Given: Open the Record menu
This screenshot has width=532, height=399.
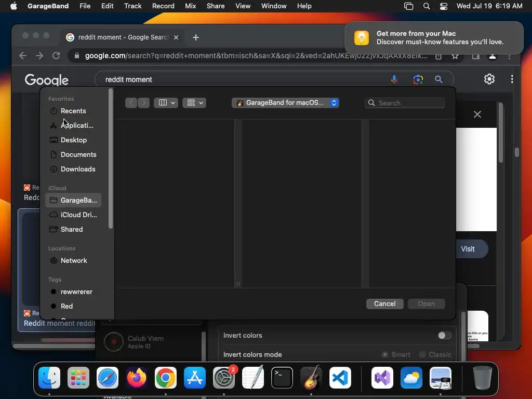Looking at the screenshot, I should click(163, 6).
